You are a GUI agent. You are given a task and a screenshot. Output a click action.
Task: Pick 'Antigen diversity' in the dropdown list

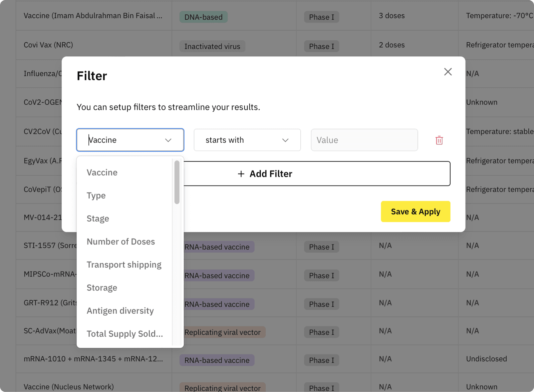point(120,311)
